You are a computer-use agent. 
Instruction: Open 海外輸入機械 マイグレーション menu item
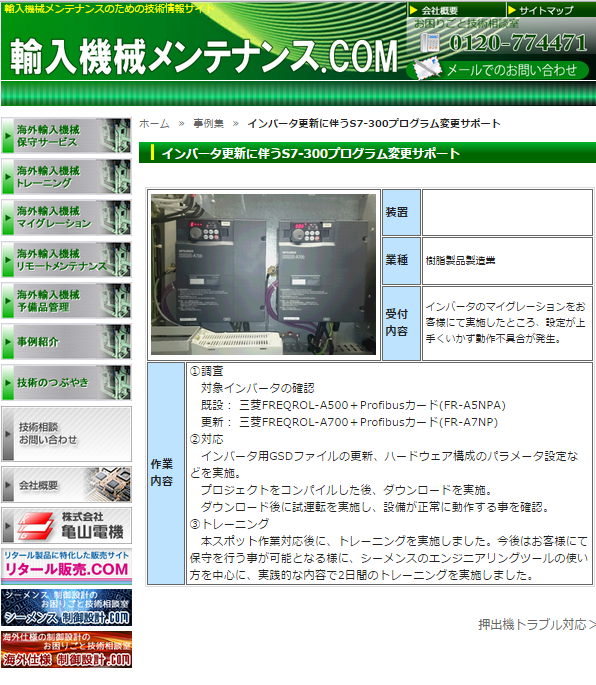click(x=66, y=217)
